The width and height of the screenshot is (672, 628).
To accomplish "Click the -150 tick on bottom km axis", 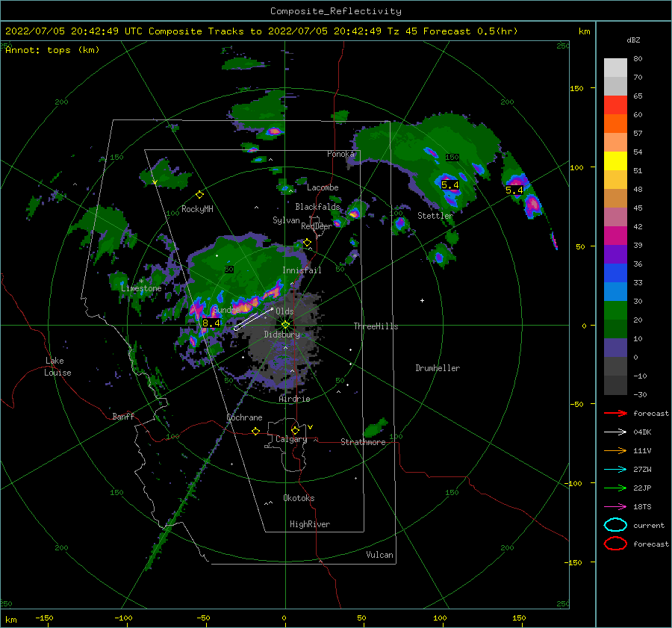I will (x=44, y=618).
